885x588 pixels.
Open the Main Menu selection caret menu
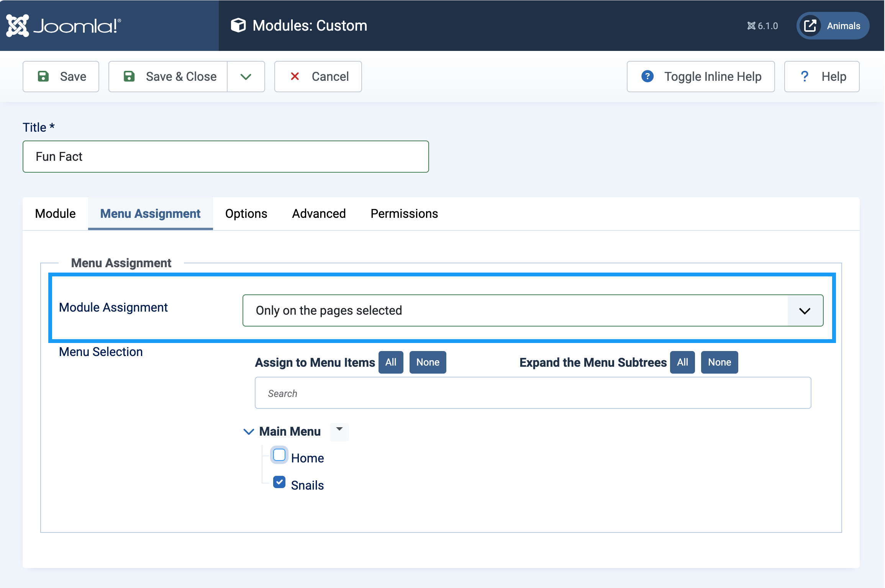(339, 431)
